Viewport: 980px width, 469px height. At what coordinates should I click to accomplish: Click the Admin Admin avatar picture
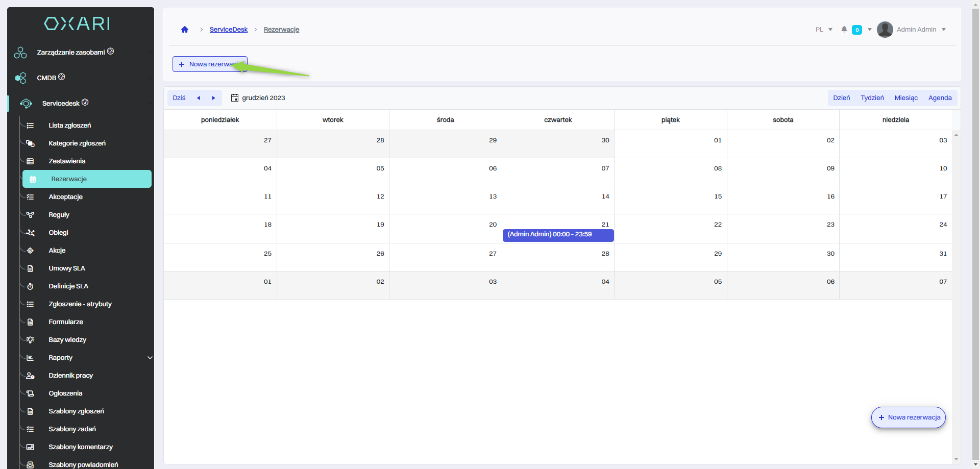(x=885, y=30)
